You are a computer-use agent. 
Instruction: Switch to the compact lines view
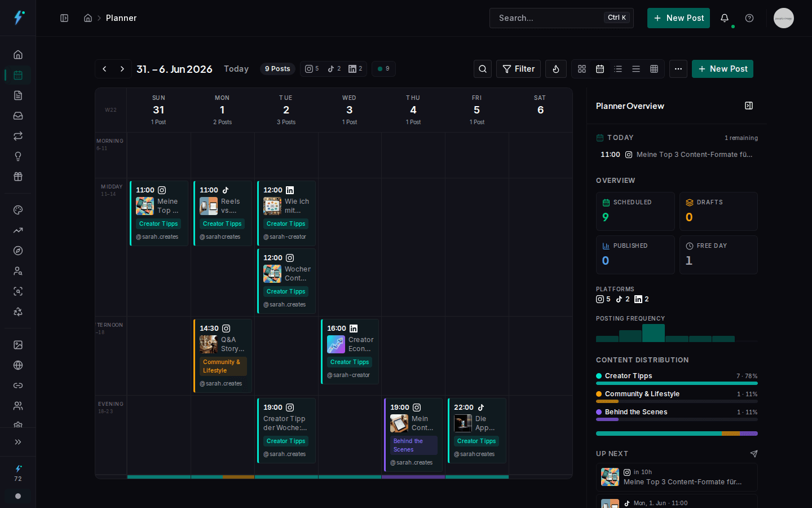click(636, 69)
